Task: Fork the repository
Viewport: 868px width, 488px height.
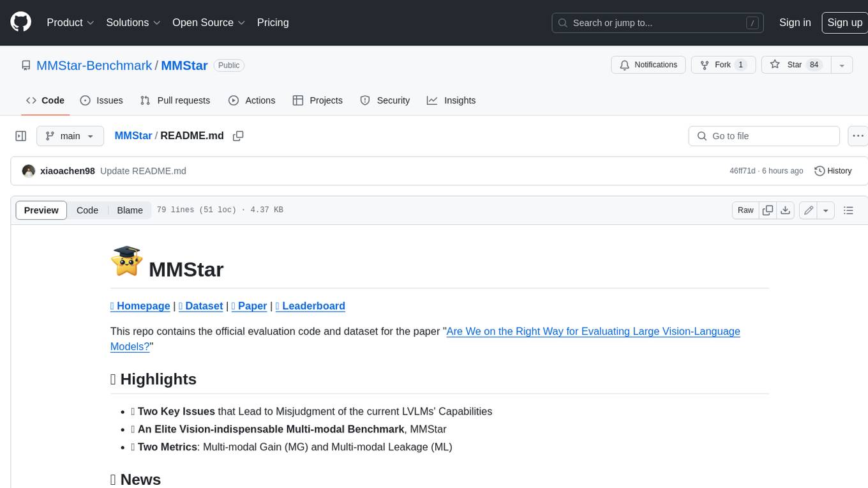Action: (724, 65)
